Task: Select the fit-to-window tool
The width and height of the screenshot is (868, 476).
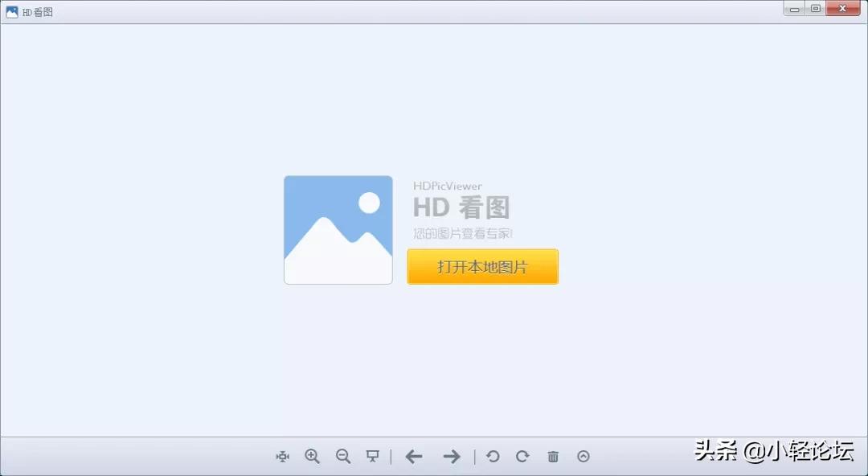Action: pos(283,456)
